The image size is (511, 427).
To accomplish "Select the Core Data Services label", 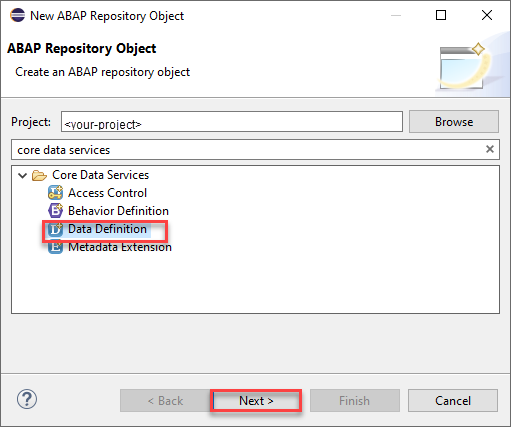I will (100, 175).
